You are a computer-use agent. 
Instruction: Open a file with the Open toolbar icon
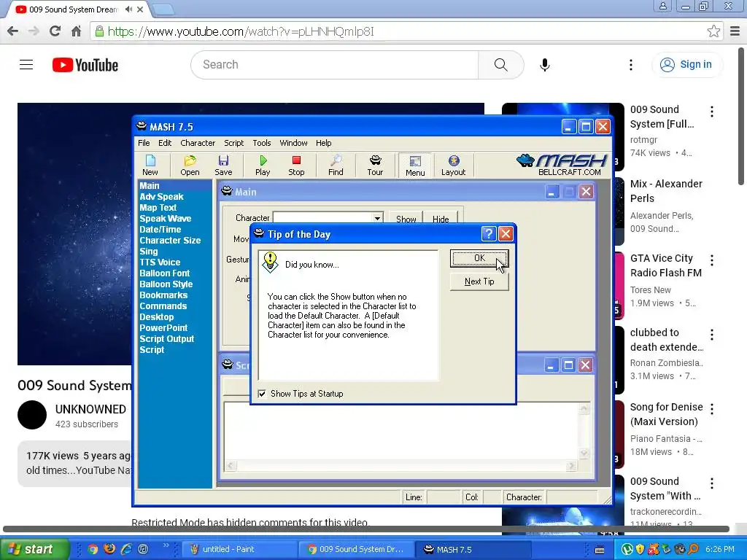point(190,166)
